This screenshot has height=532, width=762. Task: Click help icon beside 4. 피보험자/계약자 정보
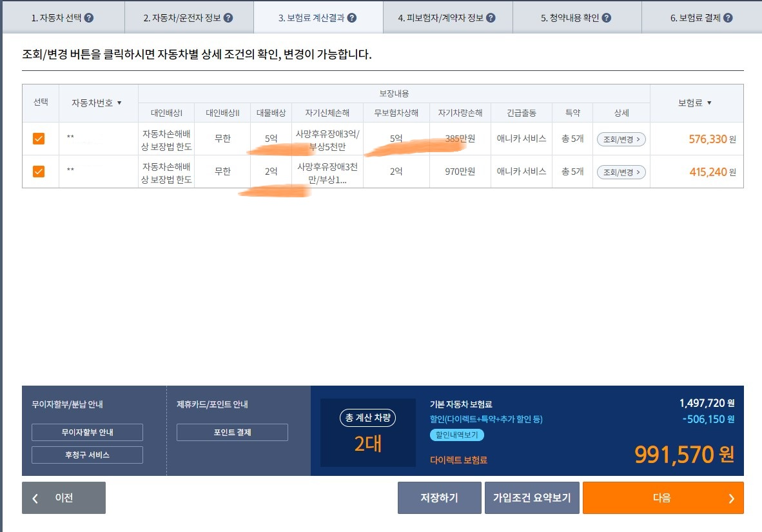[491, 18]
